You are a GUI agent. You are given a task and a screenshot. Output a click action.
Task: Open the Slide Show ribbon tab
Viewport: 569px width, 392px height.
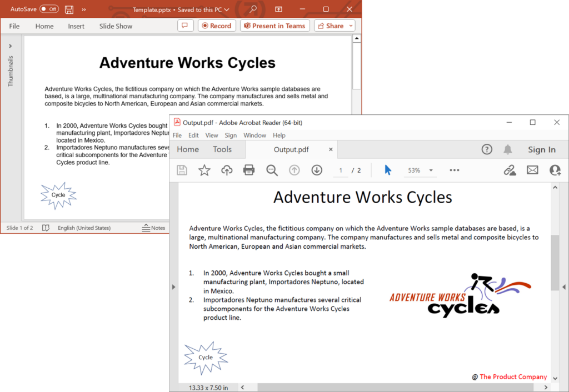coord(116,26)
